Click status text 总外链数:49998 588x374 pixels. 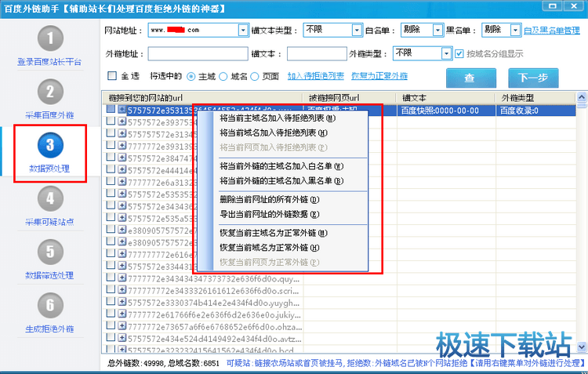(136, 363)
